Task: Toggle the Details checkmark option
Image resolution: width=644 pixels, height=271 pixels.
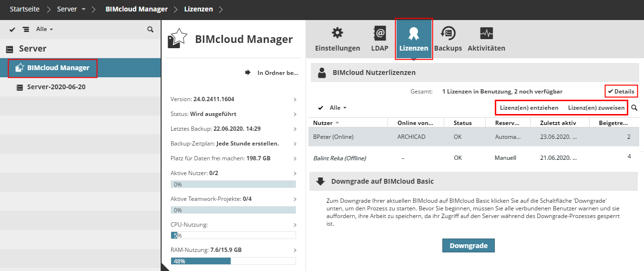Action: coord(621,91)
